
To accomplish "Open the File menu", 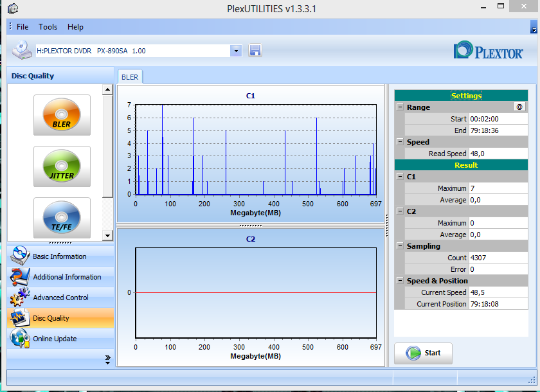I will pyautogui.click(x=22, y=27).
